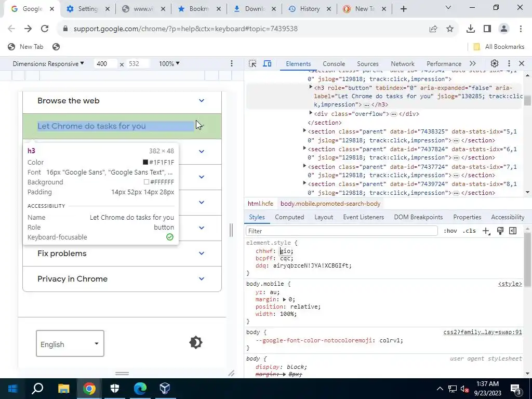Switch to the Bookmarks browser tab
532x399 pixels.
coord(199,9)
